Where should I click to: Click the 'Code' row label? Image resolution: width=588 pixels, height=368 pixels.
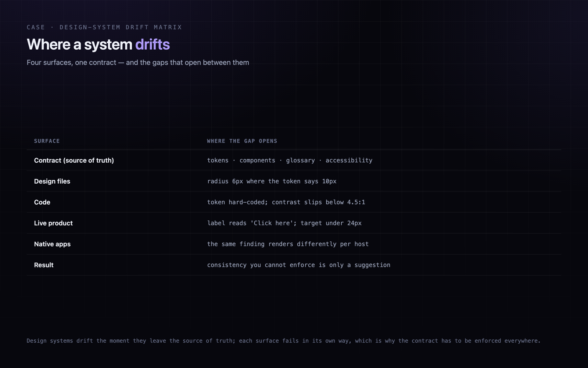42,202
